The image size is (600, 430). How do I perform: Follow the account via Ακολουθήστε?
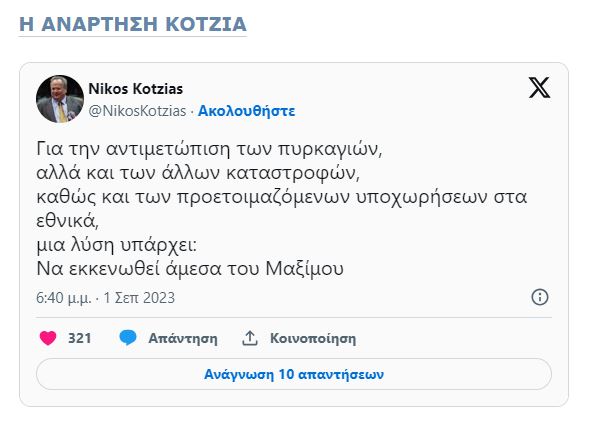[x=246, y=110]
